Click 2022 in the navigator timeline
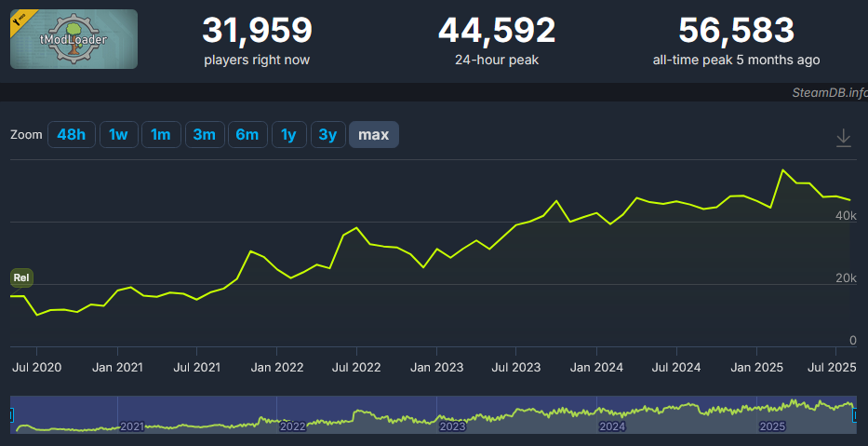 292,426
